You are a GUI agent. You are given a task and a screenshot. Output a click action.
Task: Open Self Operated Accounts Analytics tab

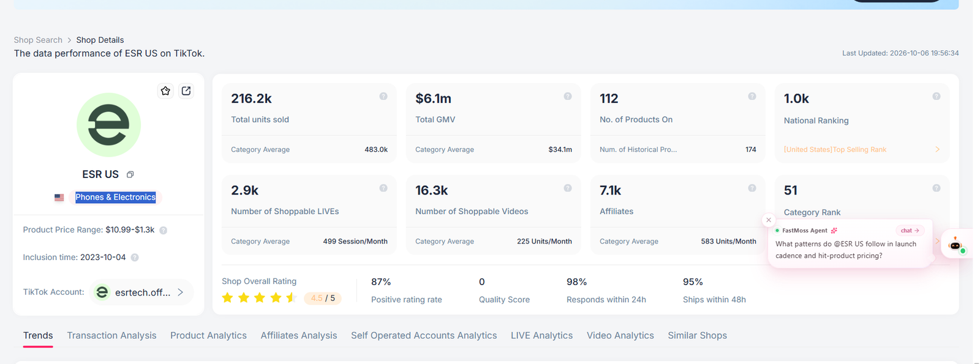click(424, 335)
